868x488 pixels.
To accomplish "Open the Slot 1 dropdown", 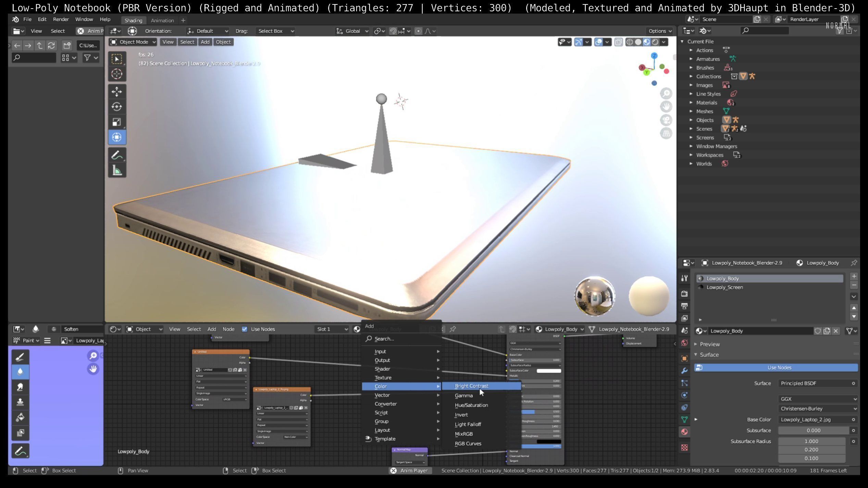I will pyautogui.click(x=331, y=329).
